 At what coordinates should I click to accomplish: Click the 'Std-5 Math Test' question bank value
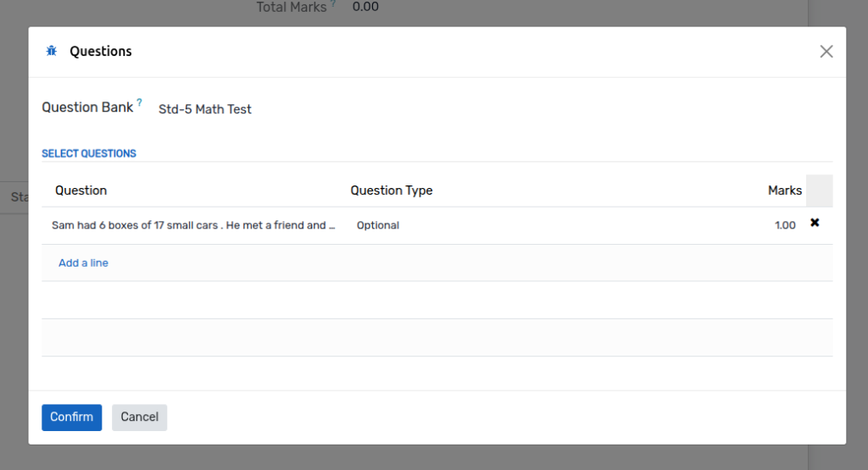click(x=205, y=109)
